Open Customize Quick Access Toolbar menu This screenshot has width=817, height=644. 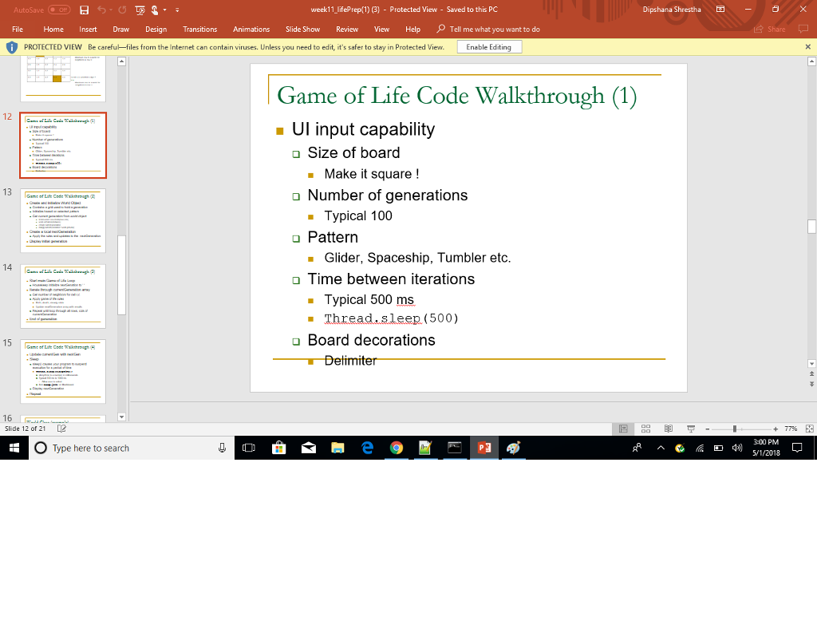[177, 10]
